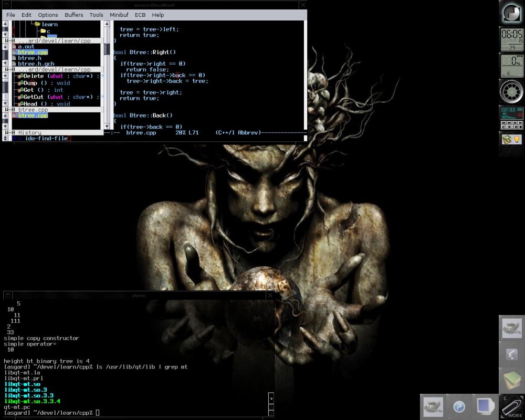Click the WORK workspace clip icon
This screenshot has height=420, width=525.
pos(511,407)
